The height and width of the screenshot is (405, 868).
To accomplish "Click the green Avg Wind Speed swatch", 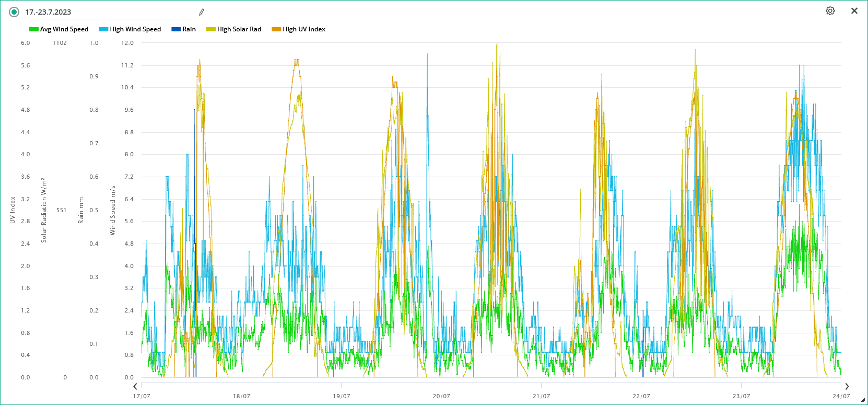I will (34, 29).
